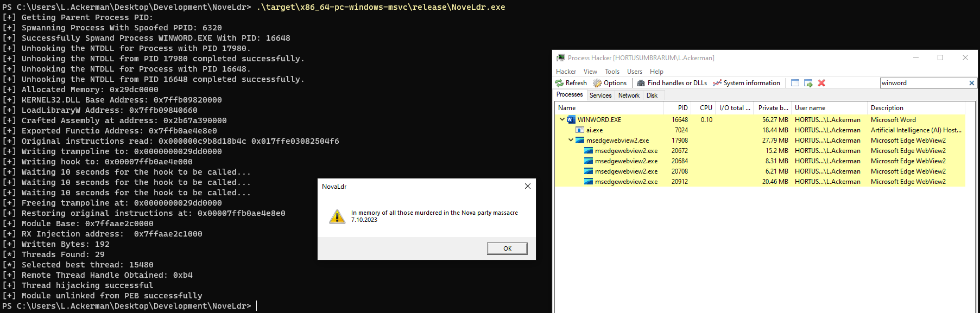Minimize the Process Hacker window
Screen dimensions: 980x313
point(916,58)
